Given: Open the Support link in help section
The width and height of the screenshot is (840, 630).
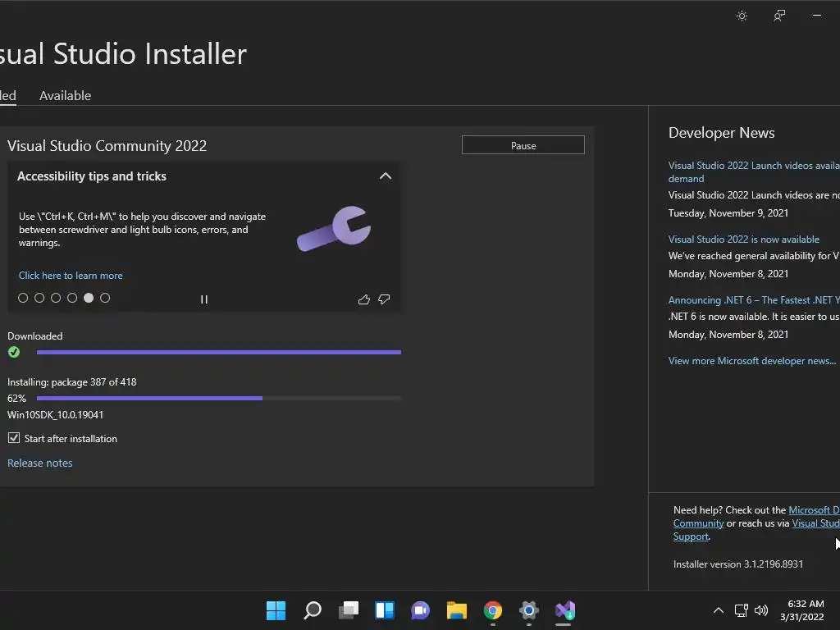Looking at the screenshot, I should (x=691, y=536).
